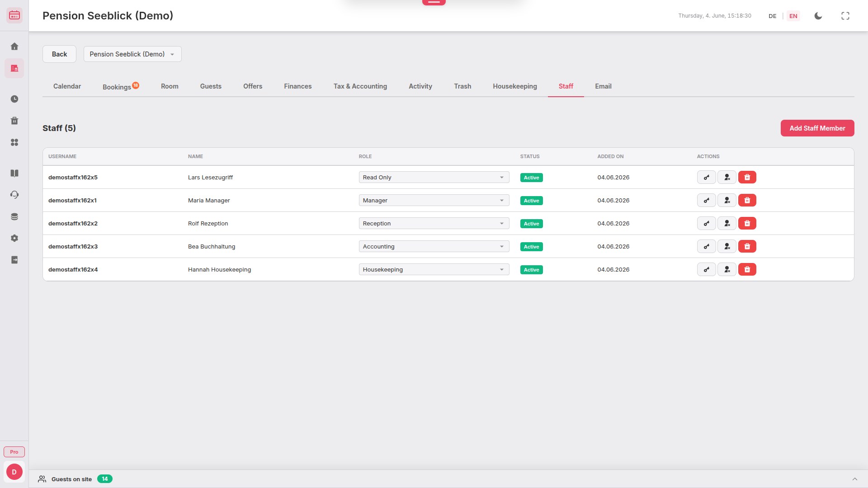Delete staff member Bea Buchhaltung
Screen dimensions: 868x488
[747, 247]
